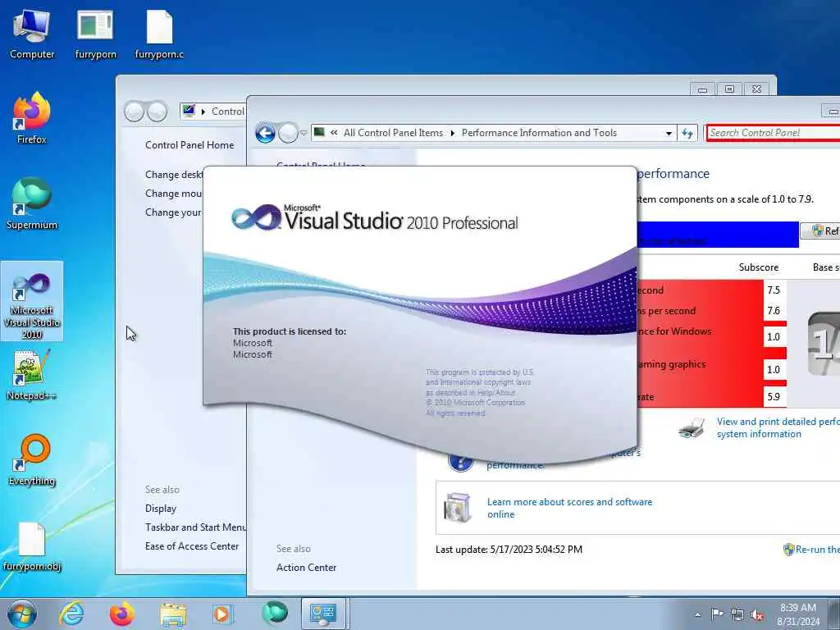This screenshot has height=630, width=840.
Task: Open the network tray icon
Action: pos(737,614)
